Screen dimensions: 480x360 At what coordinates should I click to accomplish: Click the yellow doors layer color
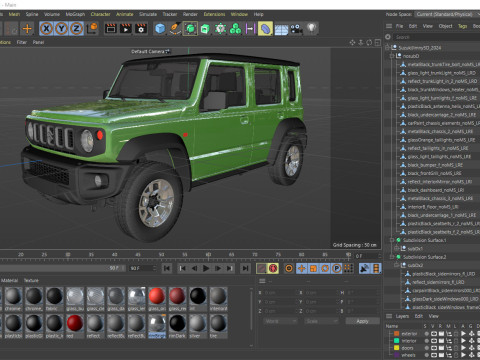(x=396, y=348)
